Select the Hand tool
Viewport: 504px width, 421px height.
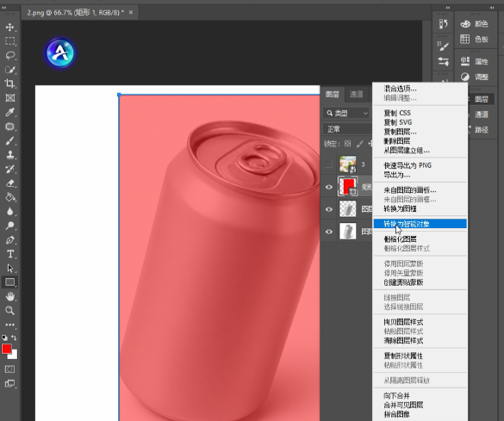[x=9, y=296]
